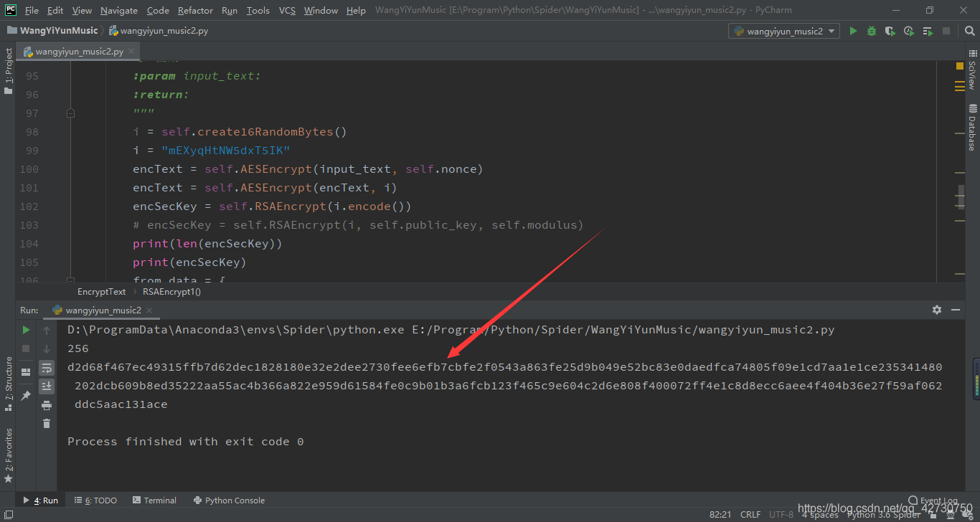
Task: Toggle pin tab in Run panel
Action: (x=26, y=395)
